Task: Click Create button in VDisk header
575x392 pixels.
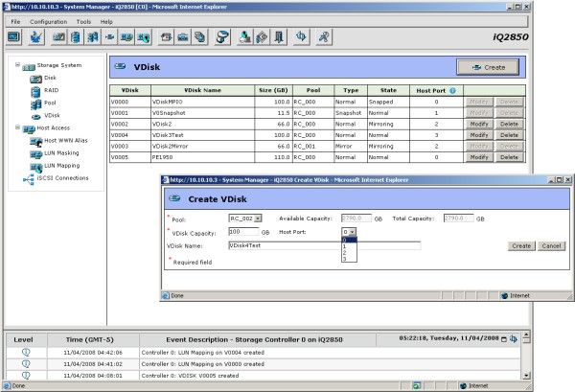Action: click(488, 67)
